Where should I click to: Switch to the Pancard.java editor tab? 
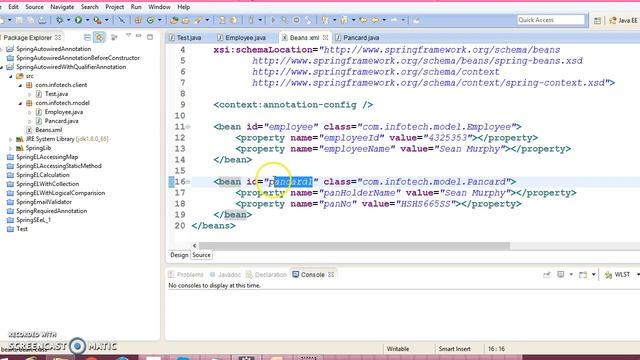tap(358, 38)
